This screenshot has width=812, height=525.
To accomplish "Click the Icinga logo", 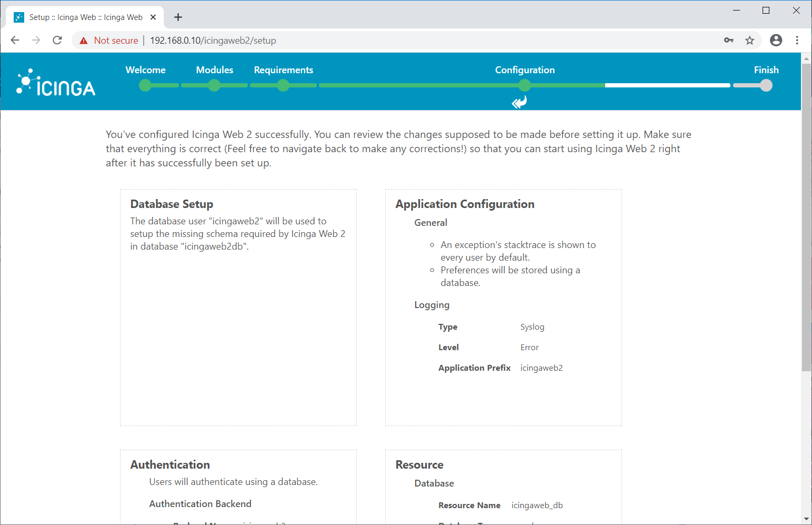I will coord(56,83).
